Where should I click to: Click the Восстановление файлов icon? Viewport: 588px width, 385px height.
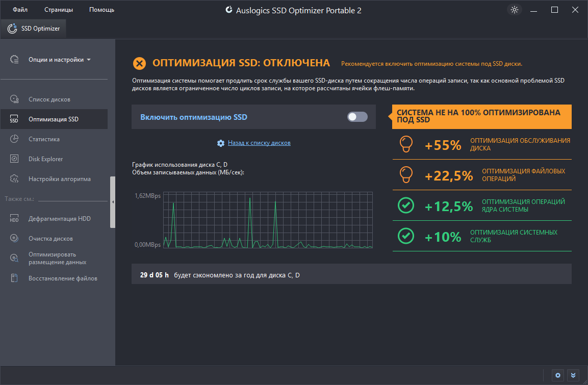pos(14,278)
